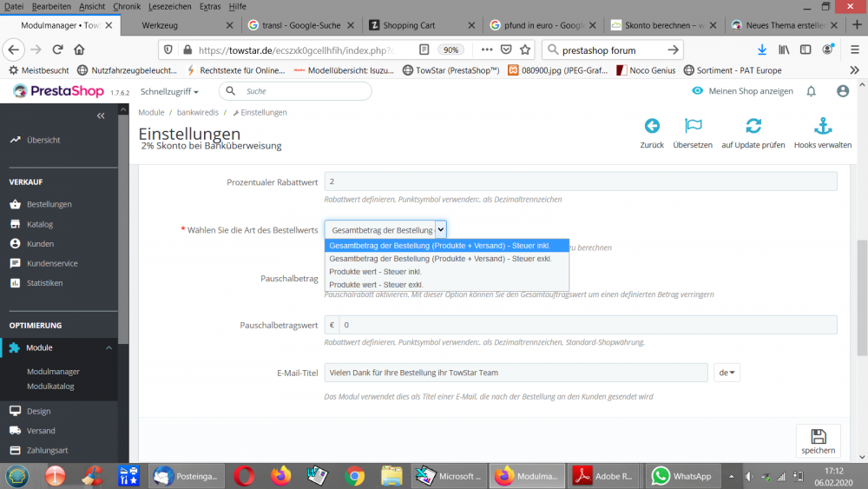Click the auf Update prüfen refresh icon

coord(753,126)
